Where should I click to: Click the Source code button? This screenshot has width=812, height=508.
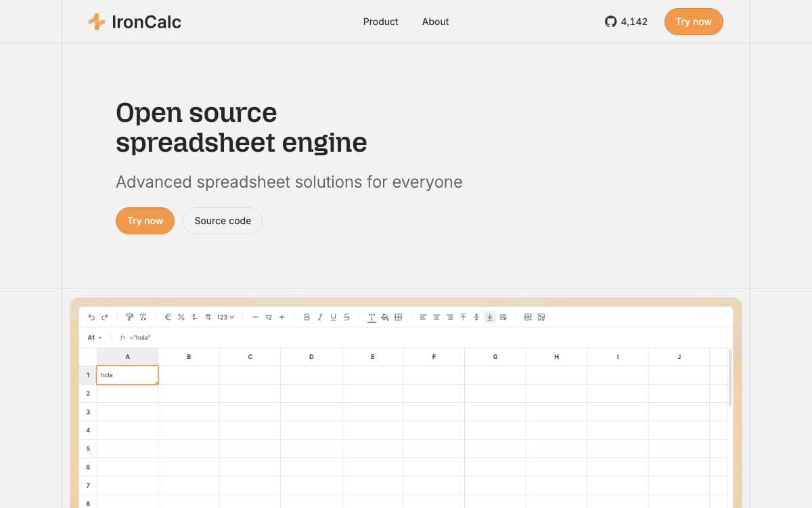223,221
